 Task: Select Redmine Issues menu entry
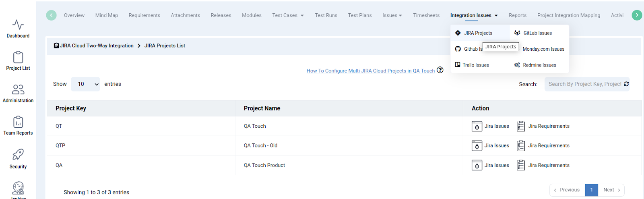coord(535,65)
